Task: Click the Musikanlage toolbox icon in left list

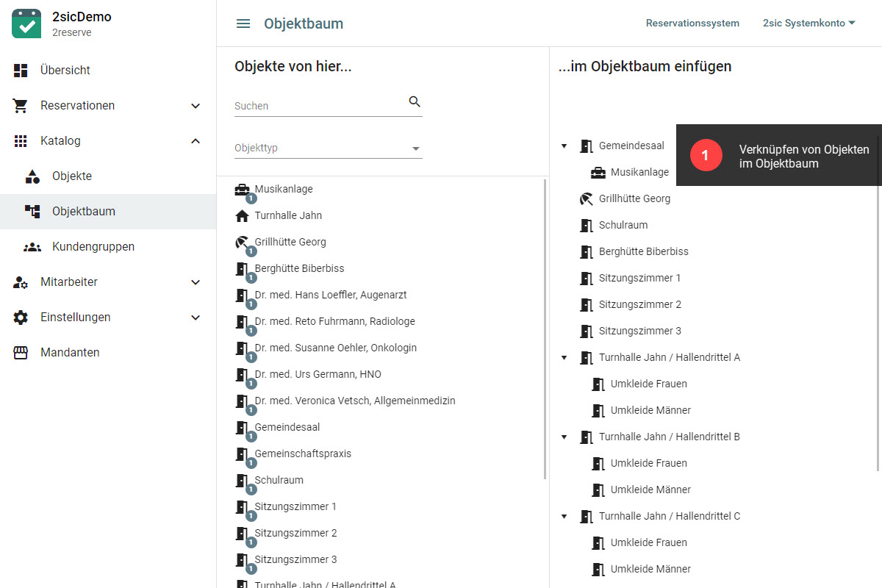Action: coord(242,190)
